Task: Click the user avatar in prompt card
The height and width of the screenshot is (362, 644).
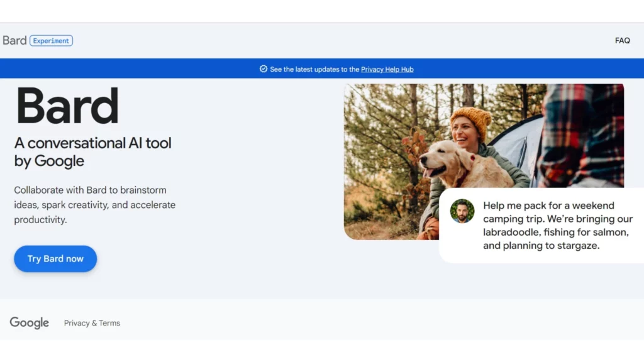Action: (462, 211)
